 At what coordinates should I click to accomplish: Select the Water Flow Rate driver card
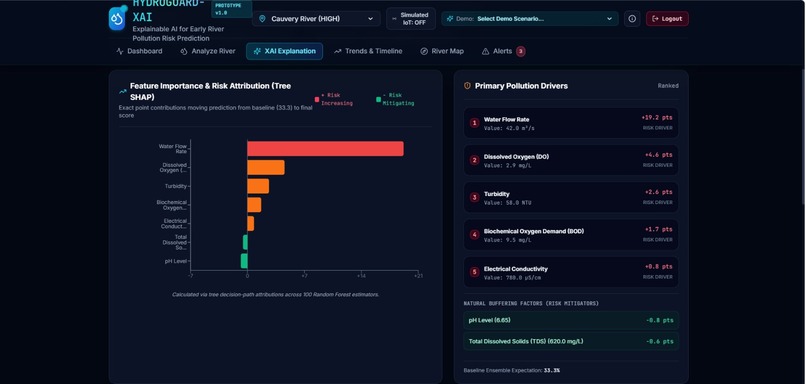[571, 123]
